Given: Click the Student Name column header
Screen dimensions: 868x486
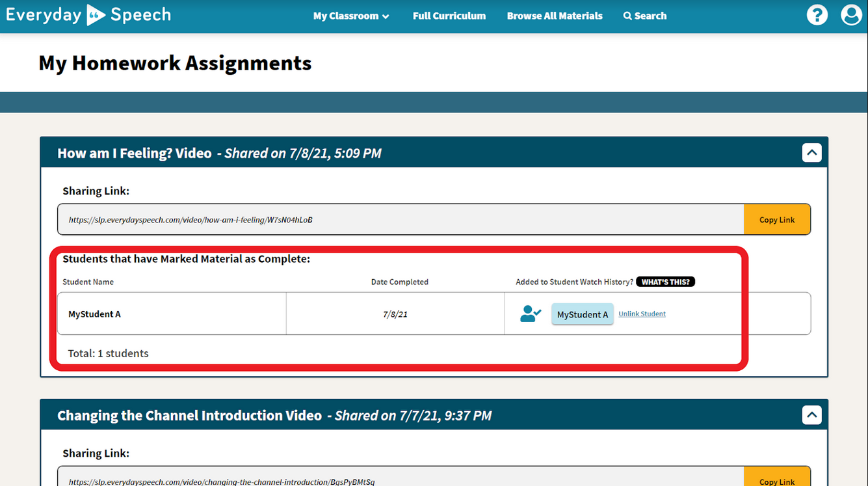Looking at the screenshot, I should pos(88,282).
